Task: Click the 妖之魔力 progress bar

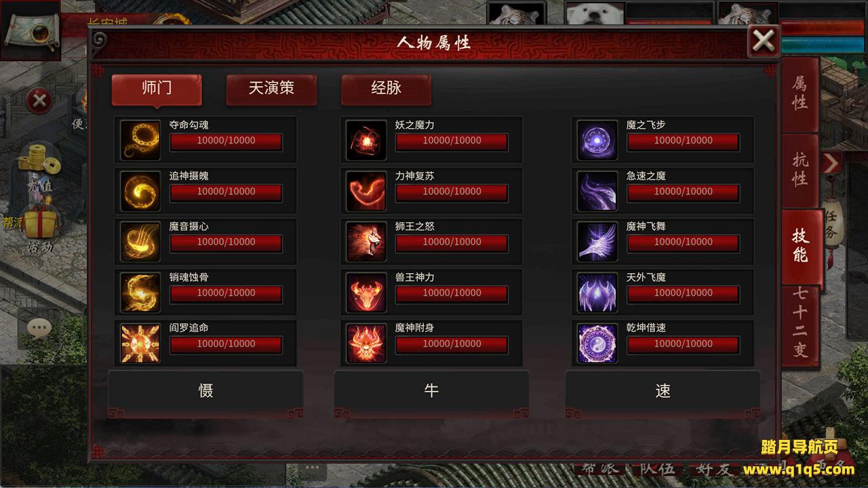Action: coord(452,141)
